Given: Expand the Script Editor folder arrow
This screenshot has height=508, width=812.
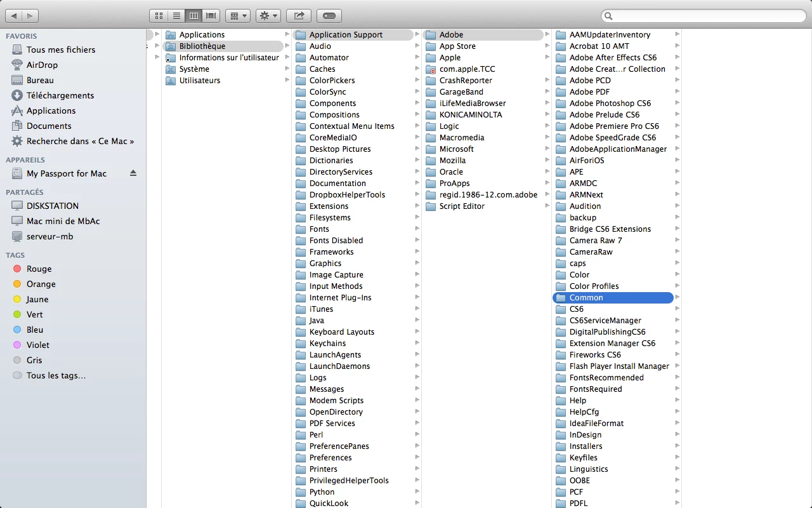Looking at the screenshot, I should click(x=547, y=206).
